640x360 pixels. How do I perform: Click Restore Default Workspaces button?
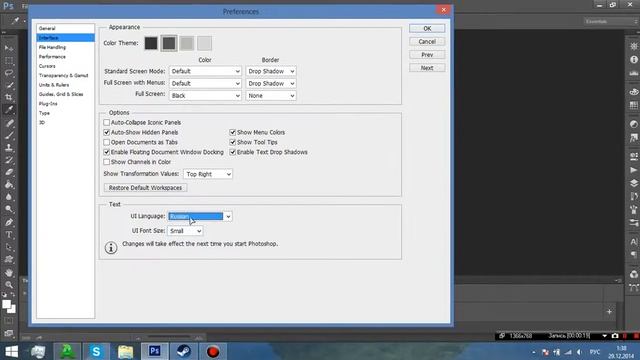coord(145,188)
